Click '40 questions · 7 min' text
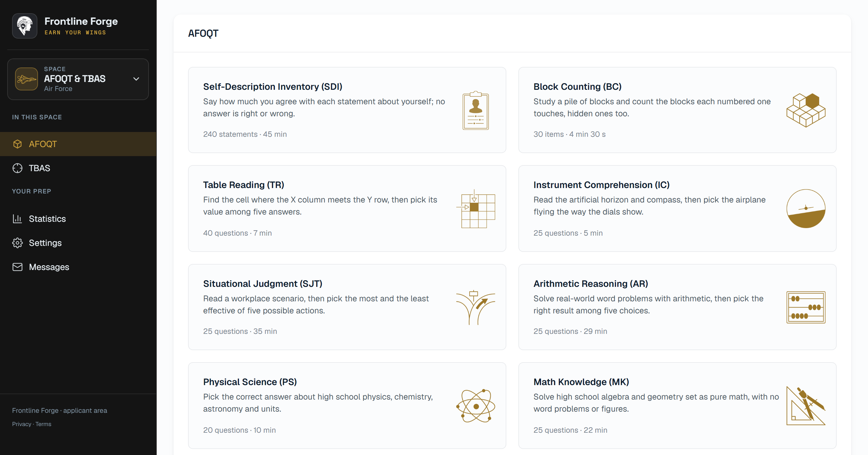This screenshot has width=868, height=455. click(x=237, y=233)
